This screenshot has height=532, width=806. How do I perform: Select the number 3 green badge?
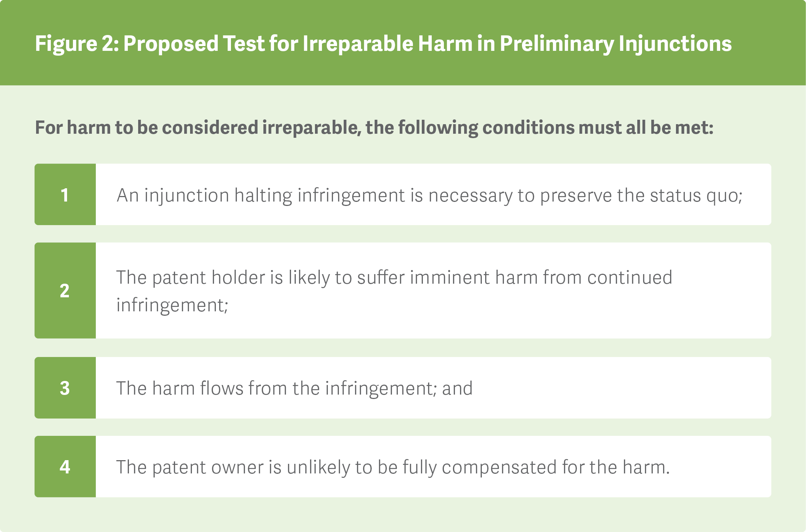65,388
